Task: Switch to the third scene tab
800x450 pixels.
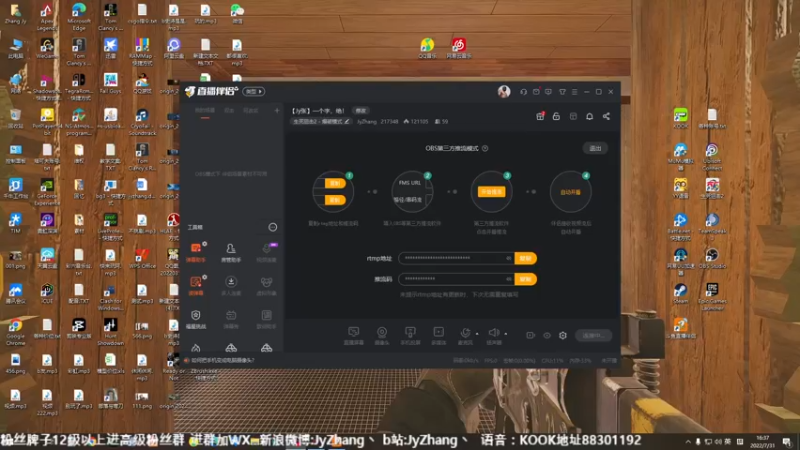Action: point(251,111)
